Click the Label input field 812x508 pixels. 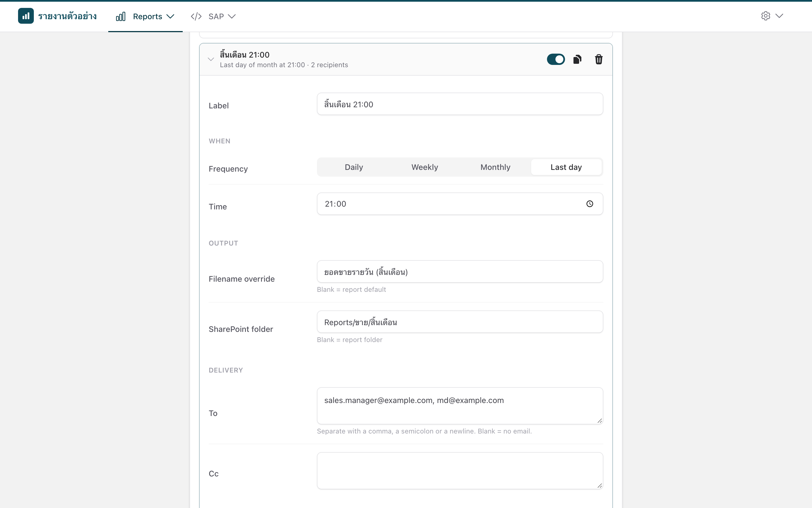(460, 104)
